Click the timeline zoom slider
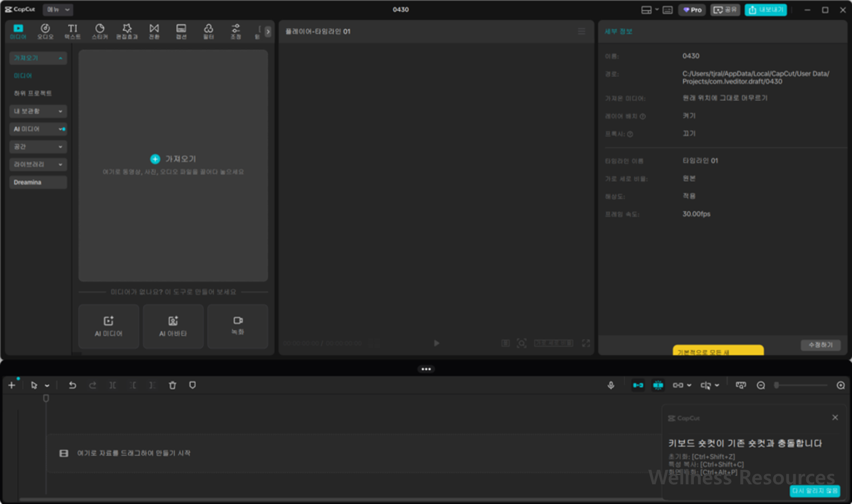 tap(801, 385)
